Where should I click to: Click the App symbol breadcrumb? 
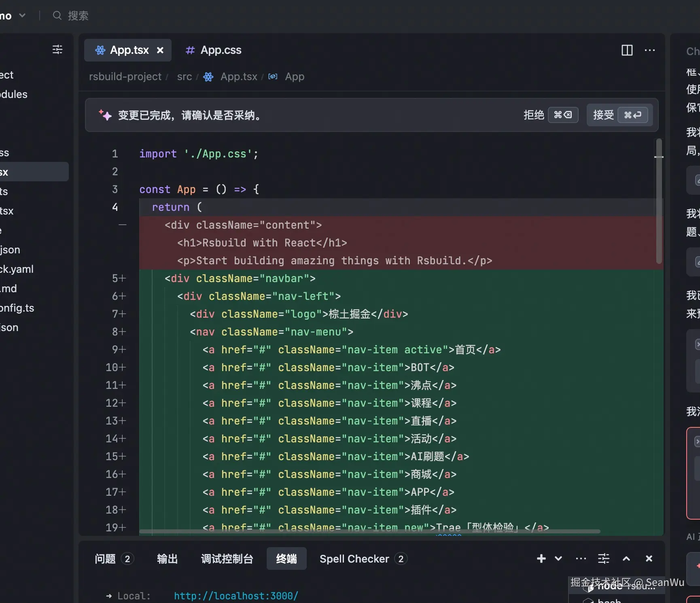coord(295,76)
